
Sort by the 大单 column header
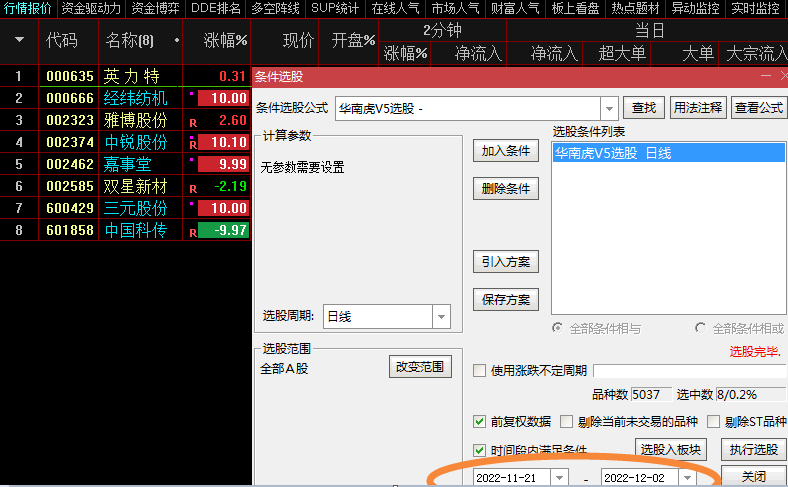point(698,53)
